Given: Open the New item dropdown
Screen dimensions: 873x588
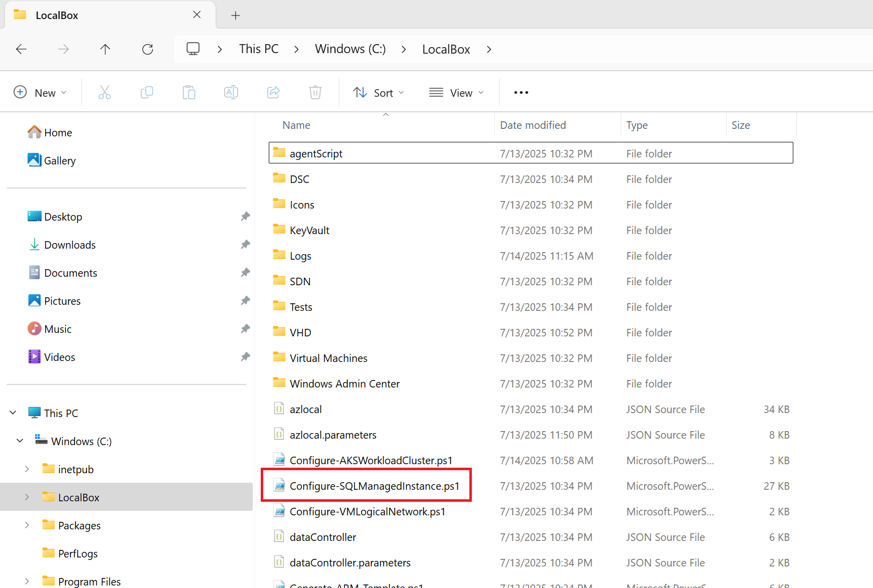Looking at the screenshot, I should [x=40, y=93].
